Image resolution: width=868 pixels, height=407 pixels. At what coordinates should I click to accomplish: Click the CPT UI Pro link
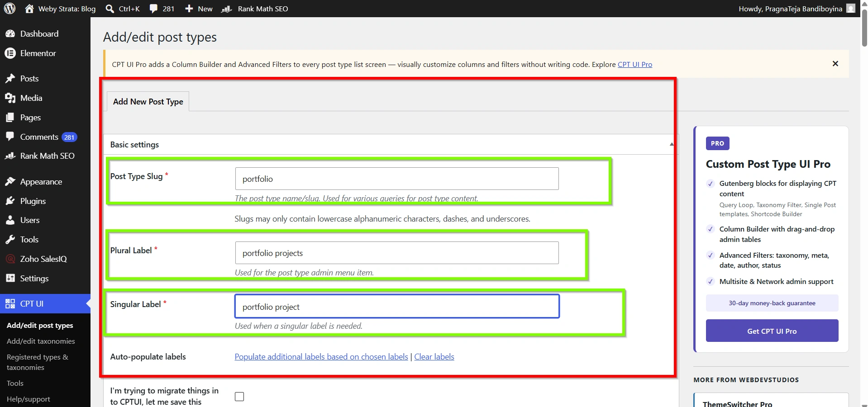coord(635,64)
